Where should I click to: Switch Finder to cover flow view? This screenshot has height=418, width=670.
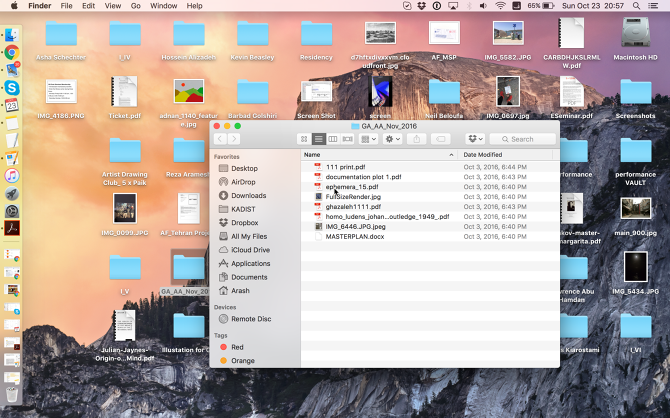[347, 139]
